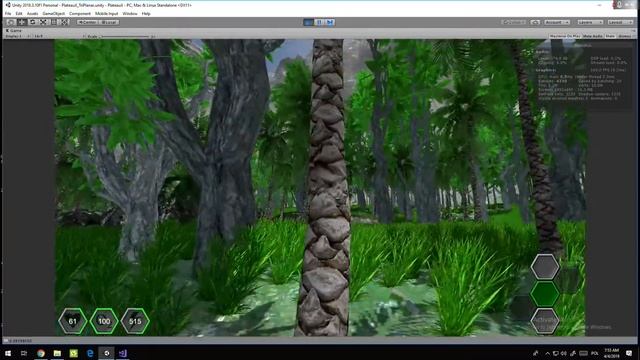Open the Collab button

(x=513, y=22)
